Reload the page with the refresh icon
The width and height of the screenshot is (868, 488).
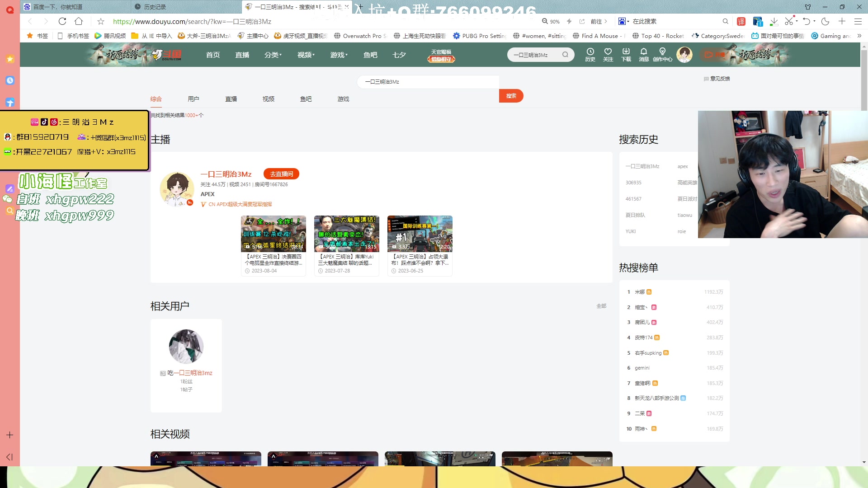pos(62,21)
